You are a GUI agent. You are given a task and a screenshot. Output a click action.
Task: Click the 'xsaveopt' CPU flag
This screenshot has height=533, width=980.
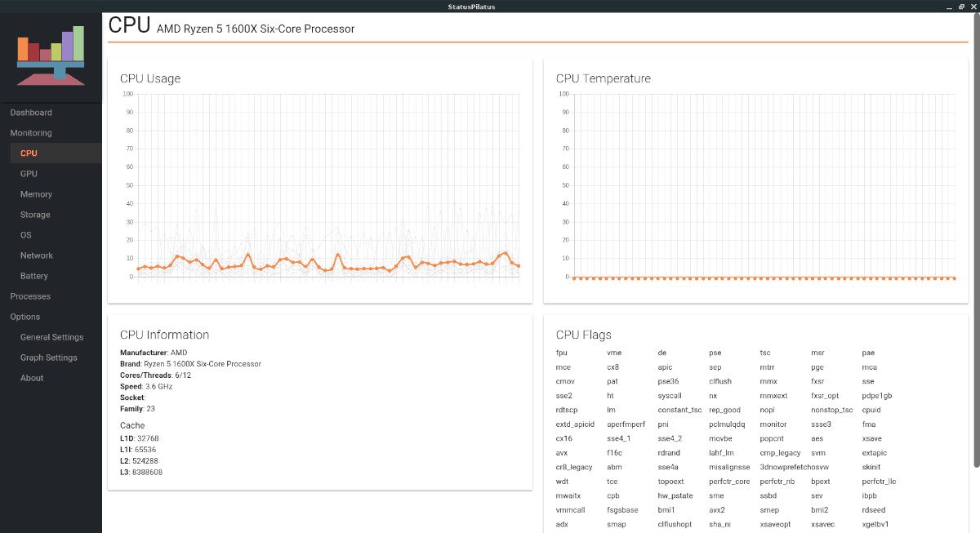click(x=776, y=524)
